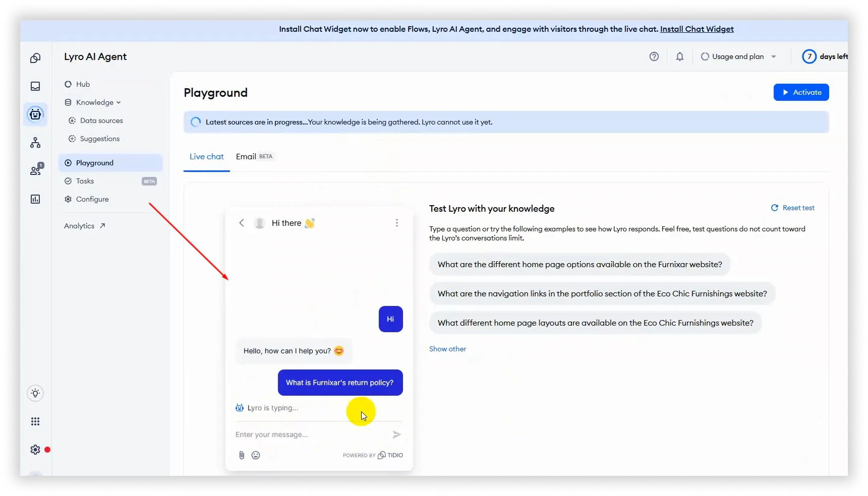Open the three-dot menu in chat widget
This screenshot has height=496, width=868.
(x=397, y=223)
